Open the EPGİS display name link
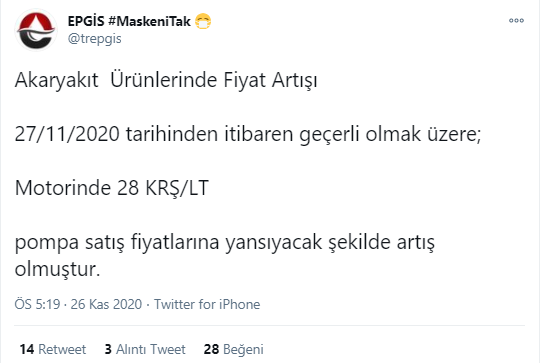 (x=86, y=21)
